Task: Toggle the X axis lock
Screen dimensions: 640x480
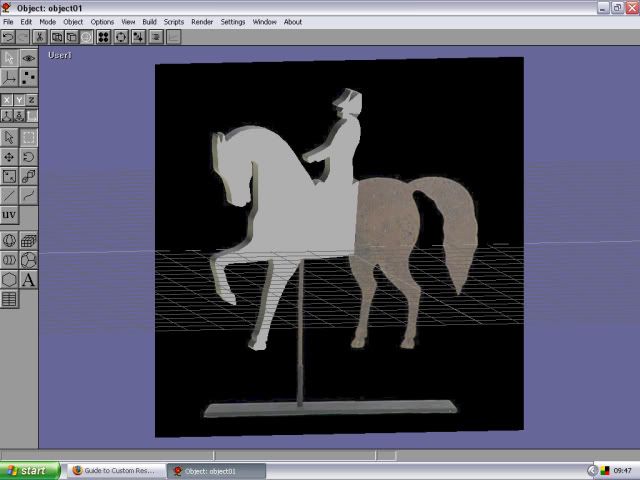Action: coord(7,100)
